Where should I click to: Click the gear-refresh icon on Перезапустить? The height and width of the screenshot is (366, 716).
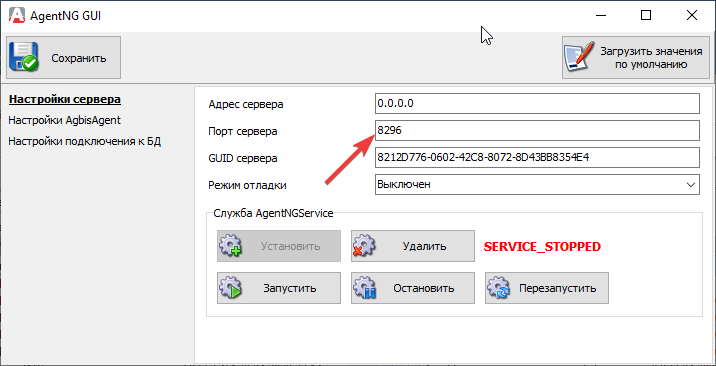coord(498,288)
